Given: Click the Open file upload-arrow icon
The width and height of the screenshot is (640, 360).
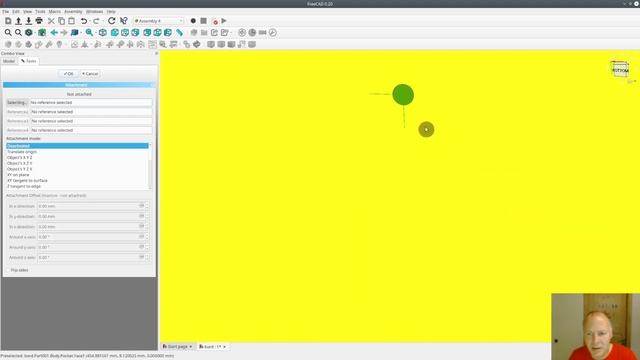Looking at the screenshot, I should click(x=18, y=21).
